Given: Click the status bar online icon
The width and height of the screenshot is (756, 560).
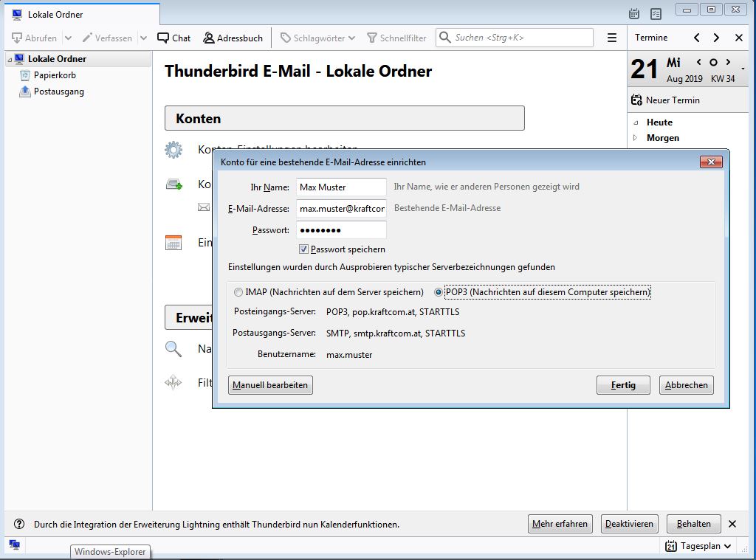Looking at the screenshot, I should click(15, 545).
